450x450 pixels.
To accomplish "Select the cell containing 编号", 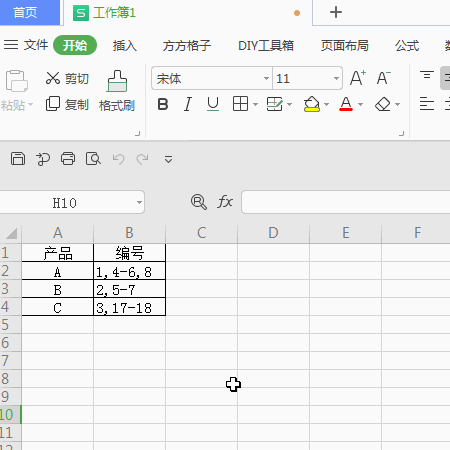I will [x=130, y=253].
